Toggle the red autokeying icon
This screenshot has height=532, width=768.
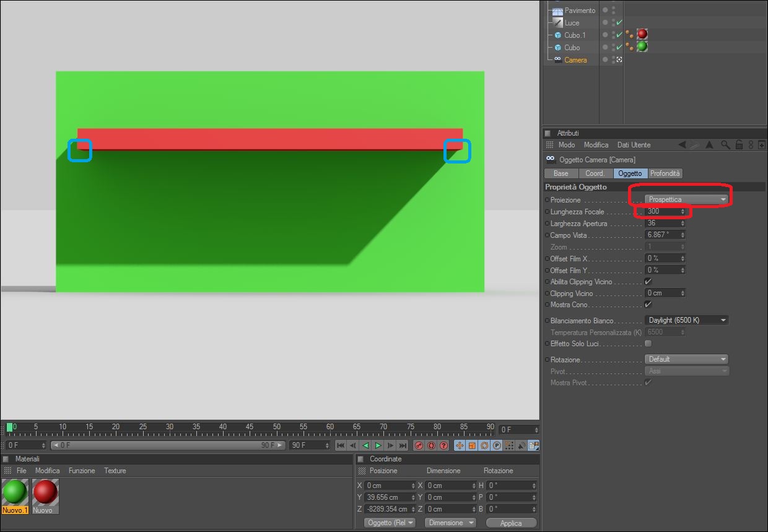point(431,445)
